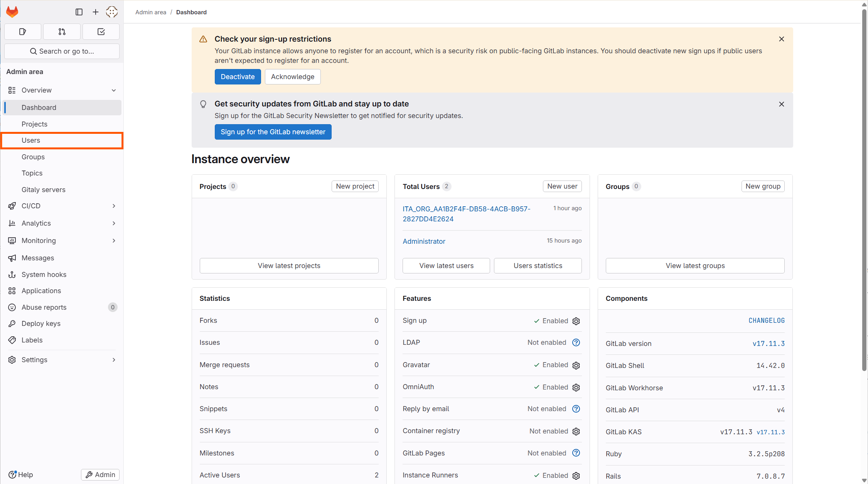Screen dimensions: 868x484
Task: Click Sign up settings gear icon
Action: point(576,321)
